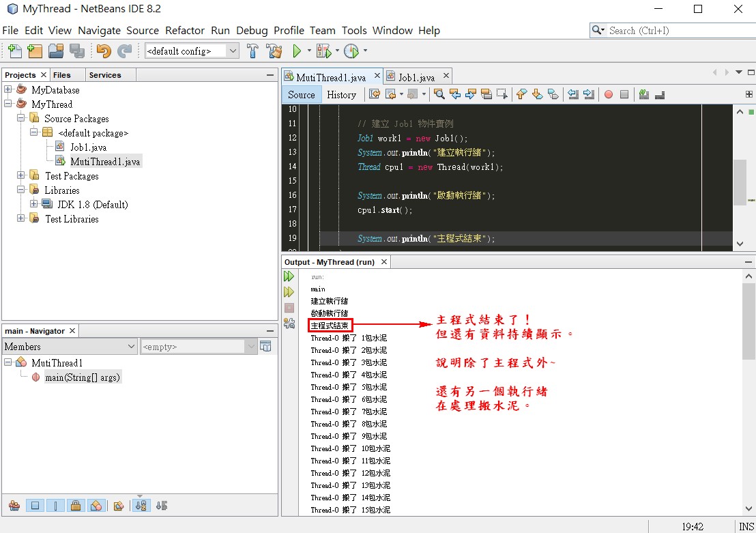Expand the MyDatabase project node
This screenshot has width=756, height=533.
(8, 89)
